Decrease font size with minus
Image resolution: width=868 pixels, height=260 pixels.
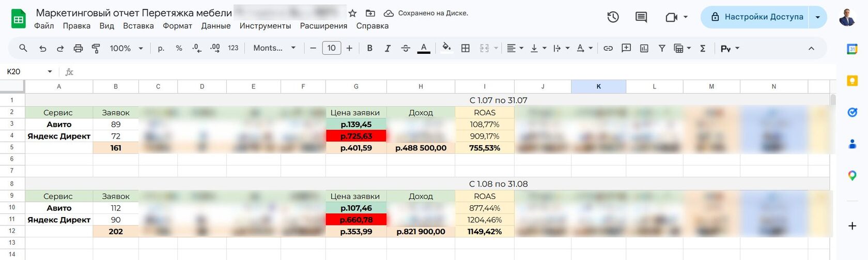pos(313,48)
